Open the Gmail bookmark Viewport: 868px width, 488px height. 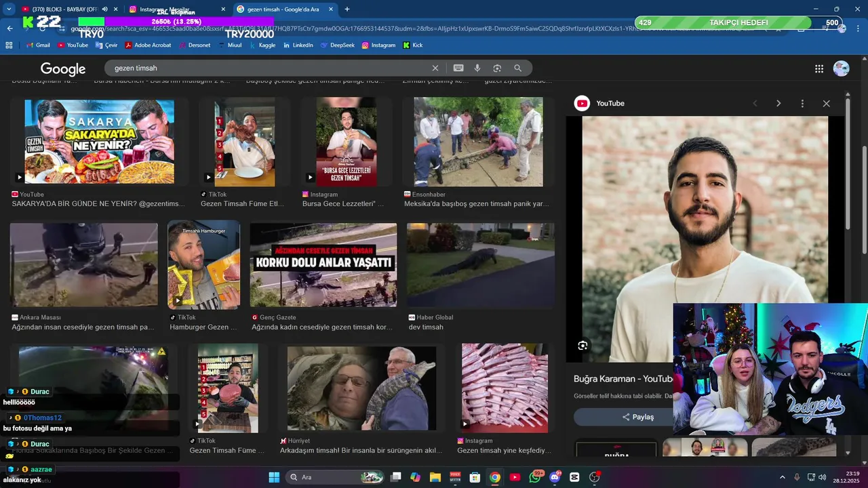click(39, 45)
